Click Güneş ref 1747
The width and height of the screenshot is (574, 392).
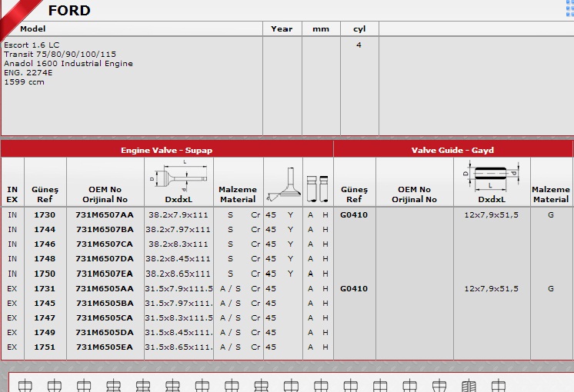(x=45, y=318)
